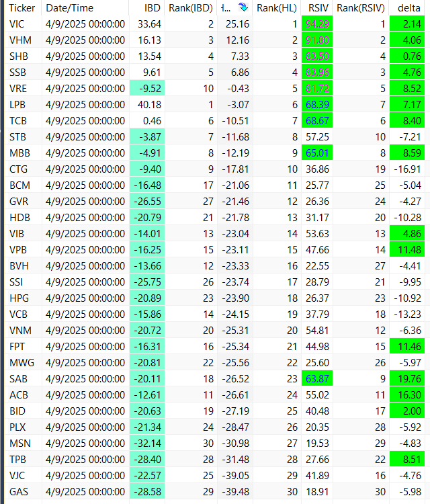This screenshot has width=430, height=504.
Task: Select the VNM ticker cell
Action: pyautogui.click(x=23, y=331)
